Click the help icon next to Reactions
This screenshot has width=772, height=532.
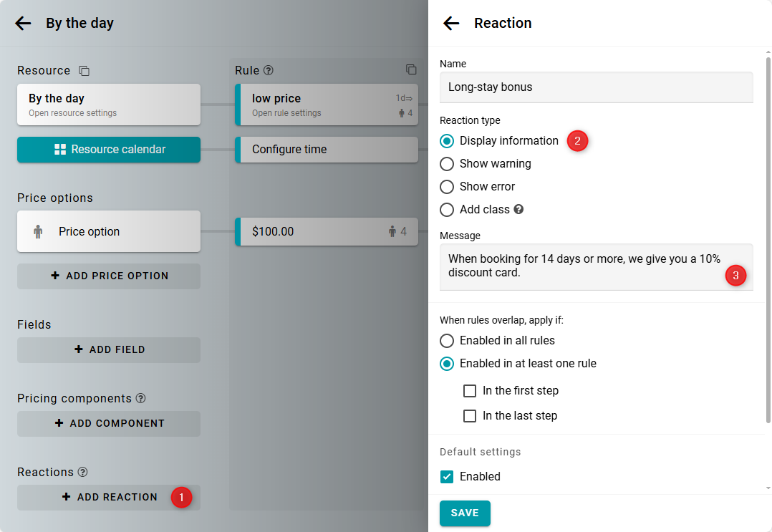[x=83, y=472]
